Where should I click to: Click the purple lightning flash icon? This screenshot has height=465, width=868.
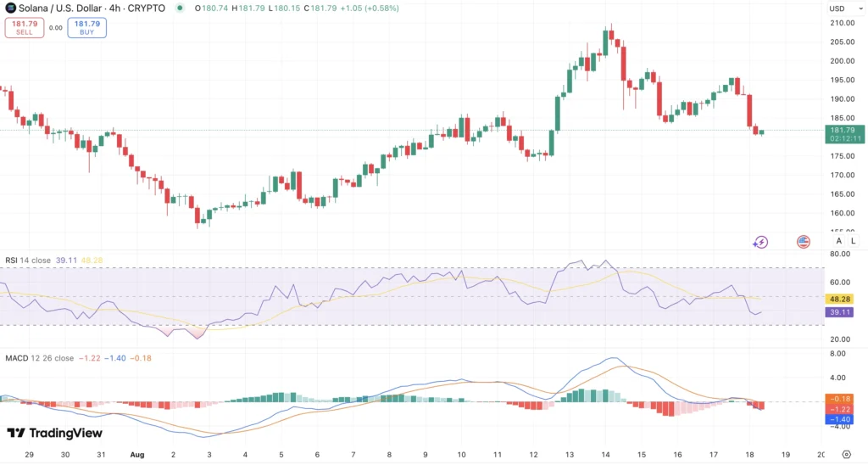tap(760, 242)
